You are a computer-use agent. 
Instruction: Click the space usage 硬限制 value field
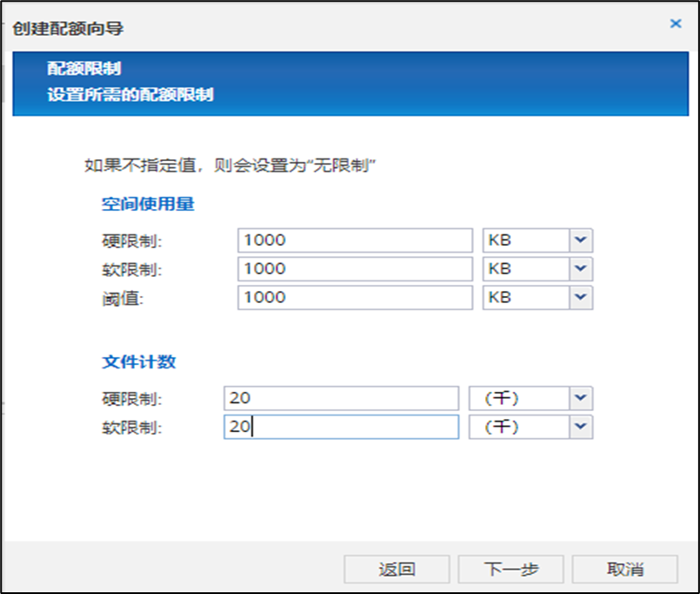(x=354, y=240)
